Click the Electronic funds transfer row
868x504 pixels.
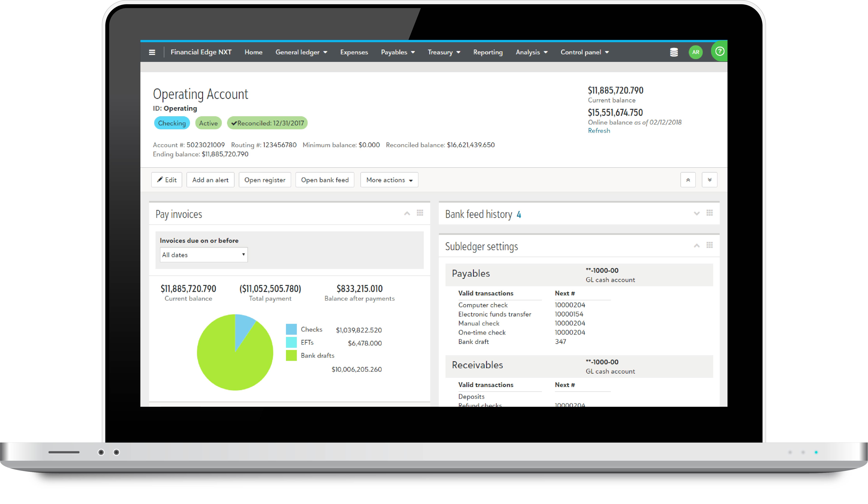tap(534, 314)
